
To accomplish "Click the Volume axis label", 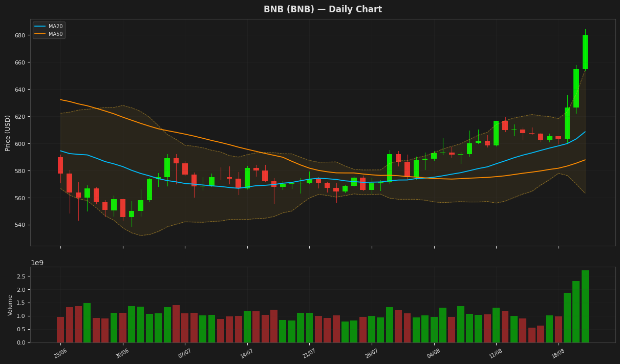I will [x=10, y=305].
